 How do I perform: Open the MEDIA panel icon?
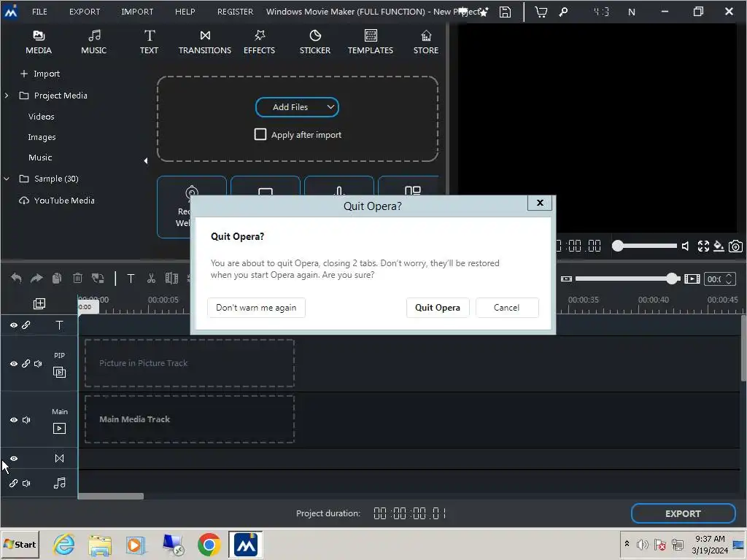(38, 42)
